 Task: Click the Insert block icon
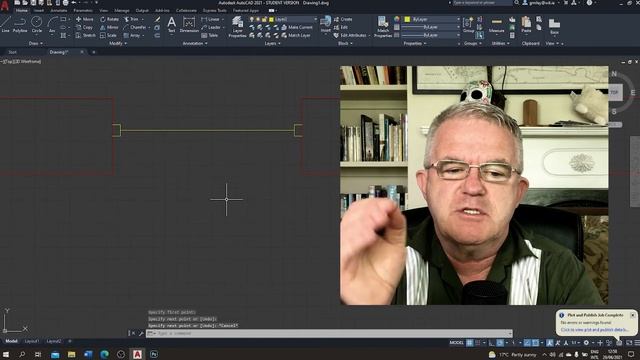(326, 24)
